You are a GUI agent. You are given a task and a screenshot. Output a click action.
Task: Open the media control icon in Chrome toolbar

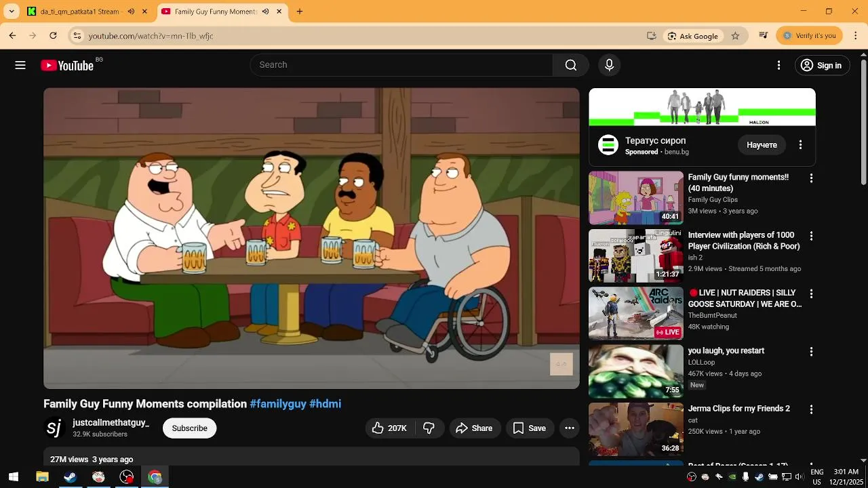(764, 36)
